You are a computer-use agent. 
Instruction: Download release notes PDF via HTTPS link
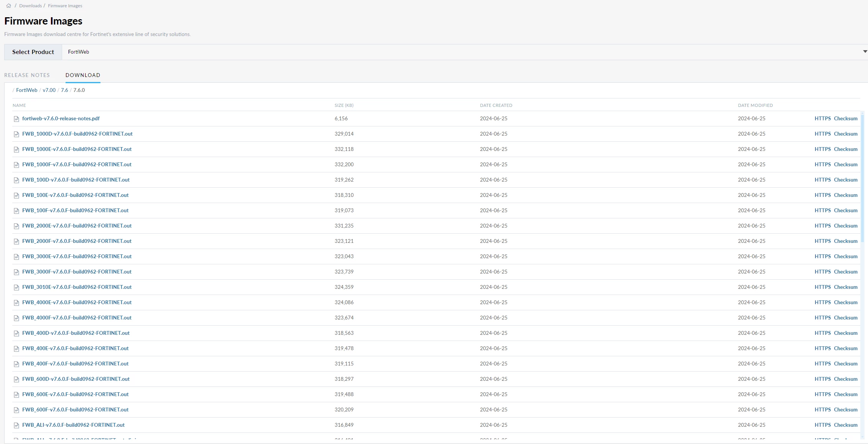click(x=823, y=118)
